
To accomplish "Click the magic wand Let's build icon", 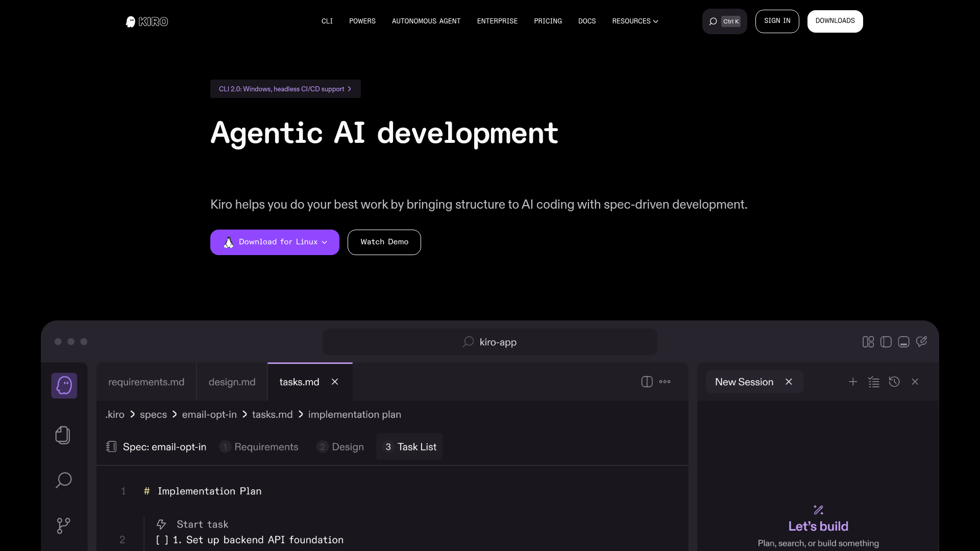I will [818, 510].
